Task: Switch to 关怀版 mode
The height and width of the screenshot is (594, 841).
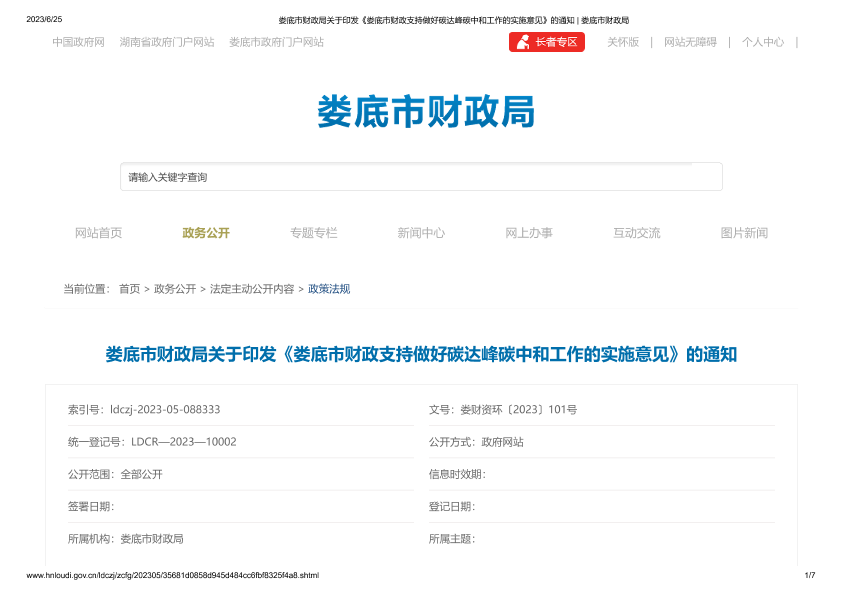Action: point(623,42)
